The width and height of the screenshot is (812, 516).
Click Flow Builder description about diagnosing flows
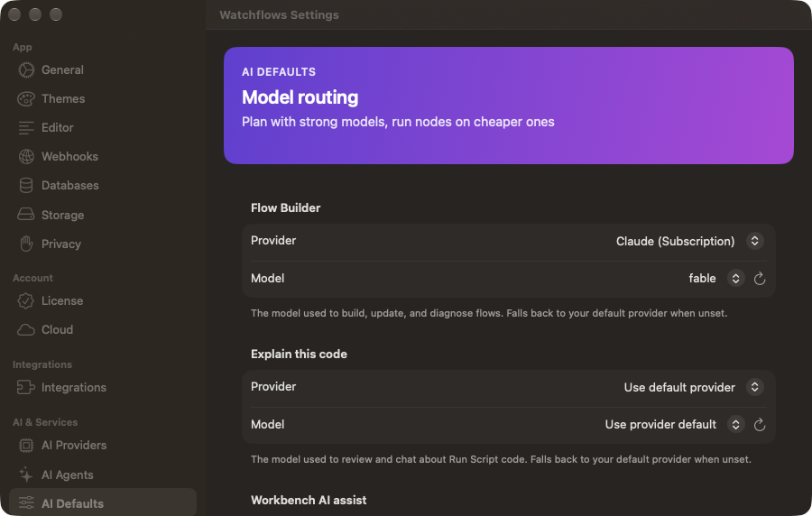[x=489, y=313]
